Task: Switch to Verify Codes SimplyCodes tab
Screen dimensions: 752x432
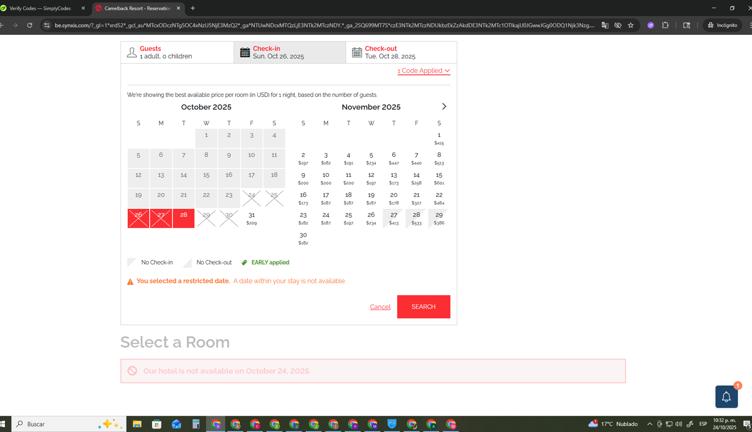Action: click(x=40, y=8)
